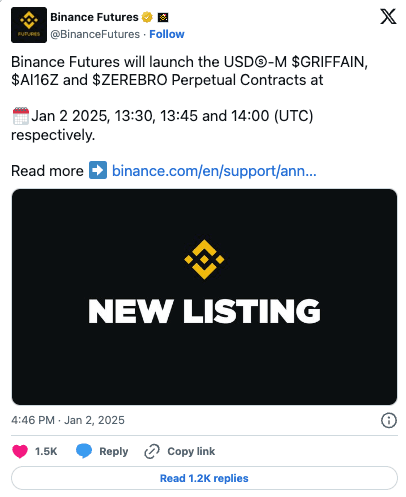Click the gold verified badge beside Binance Futures

[147, 17]
